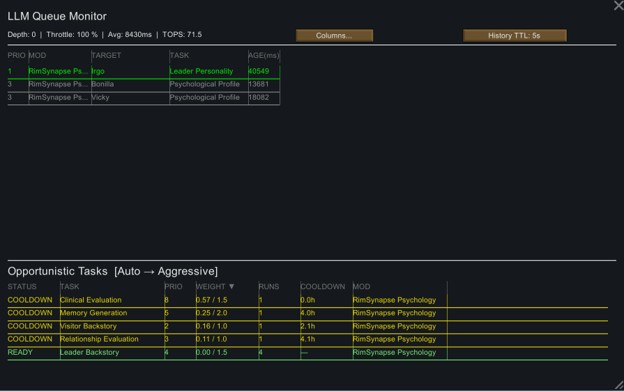Viewport: 624px width, 391px height.
Task: Click RimSynapse Ps... in the Irgo row
Action: 58,71
